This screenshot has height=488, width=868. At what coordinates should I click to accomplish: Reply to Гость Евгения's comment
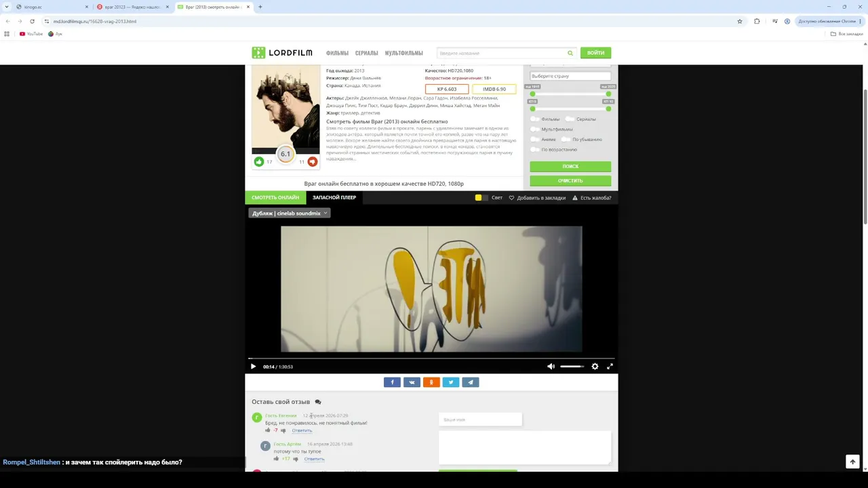[302, 430]
